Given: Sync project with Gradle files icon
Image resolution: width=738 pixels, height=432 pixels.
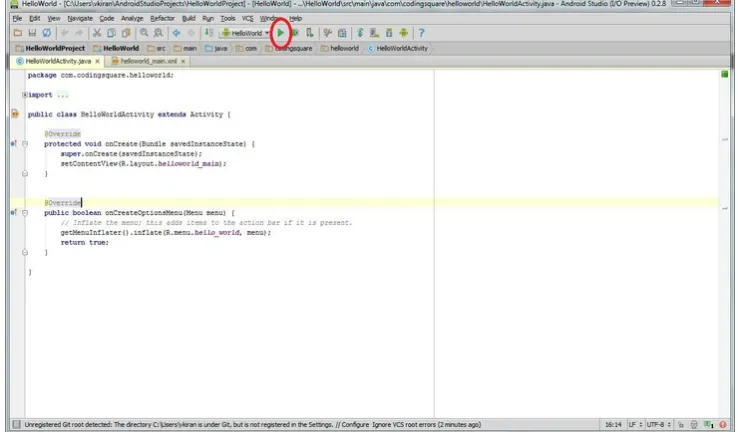Looking at the screenshot, I should point(360,33).
